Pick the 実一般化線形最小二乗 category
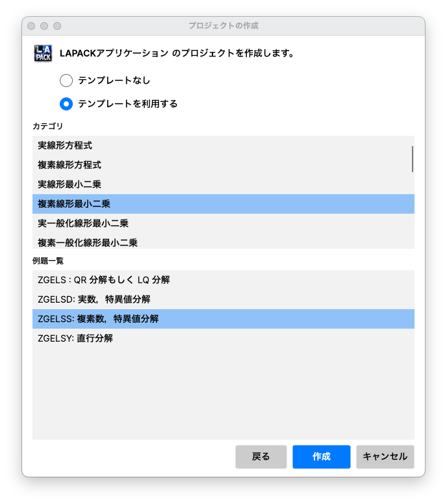Screen dimensions: 447x504 224,223
